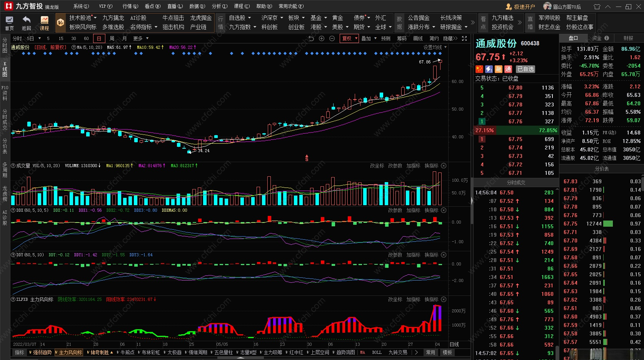Zoom out the K-line chart
The image size is (644, 360).
332,38
